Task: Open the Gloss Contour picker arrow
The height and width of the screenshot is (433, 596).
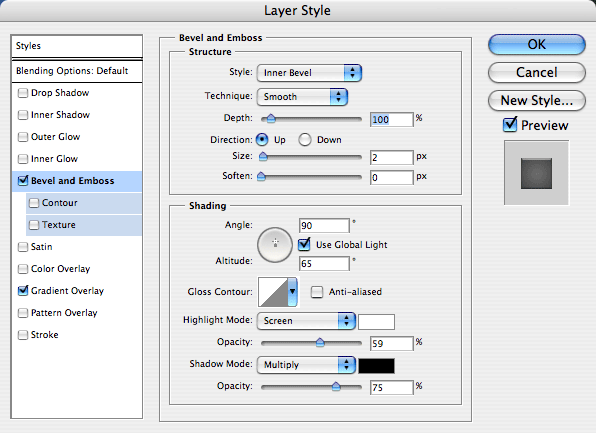Action: point(292,292)
